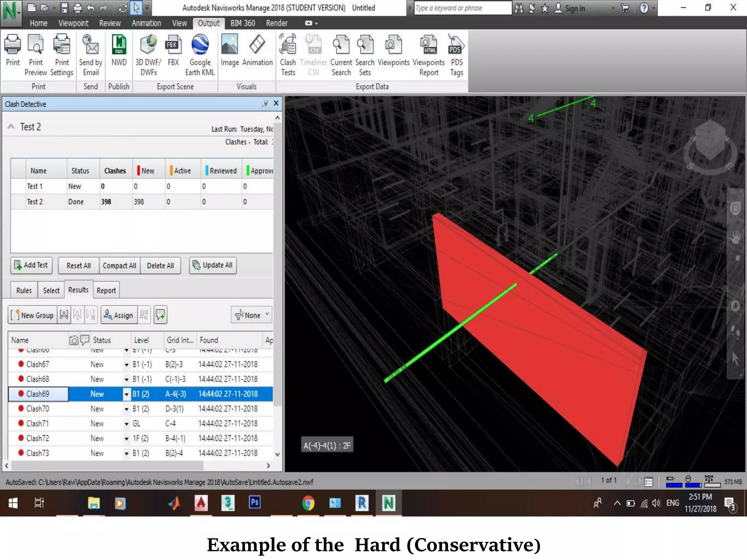This screenshot has height=560, width=747.
Task: Click Add Comment icon in results toolbar
Action: [160, 315]
